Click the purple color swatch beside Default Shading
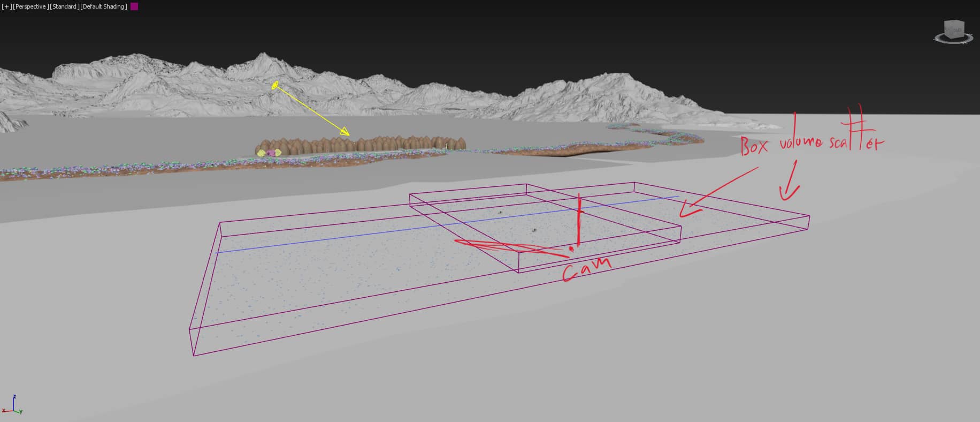980x422 pixels. click(134, 6)
